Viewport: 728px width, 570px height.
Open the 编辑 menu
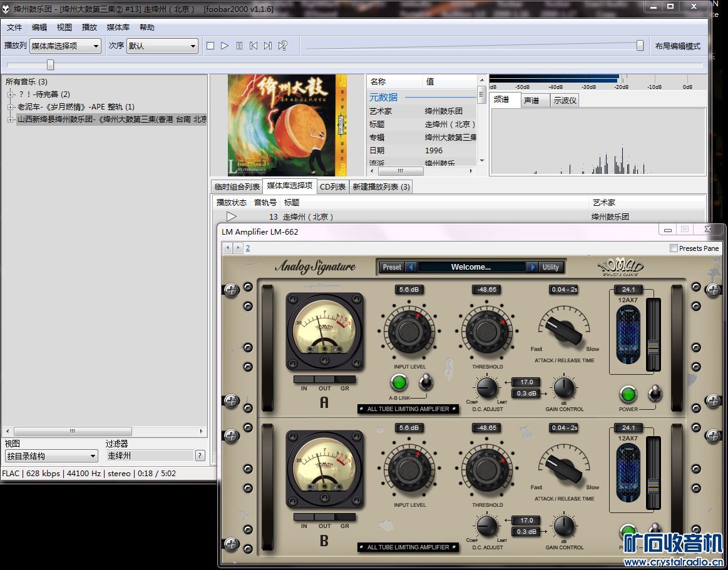(39, 28)
